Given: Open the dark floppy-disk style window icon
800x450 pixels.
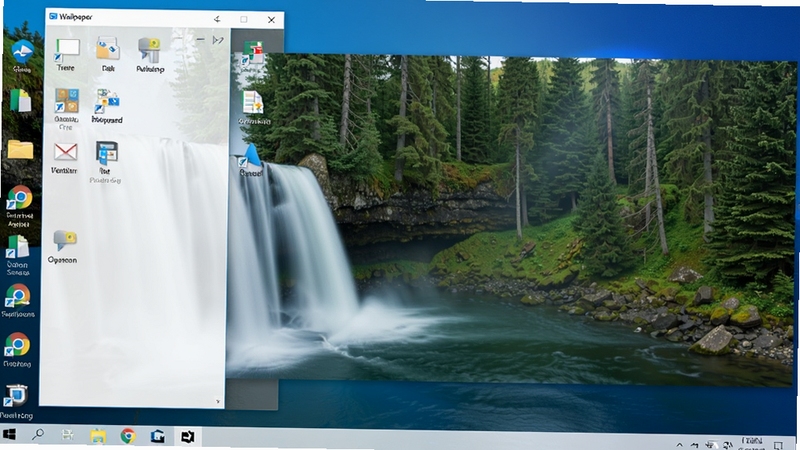Looking at the screenshot, I should tap(107, 153).
